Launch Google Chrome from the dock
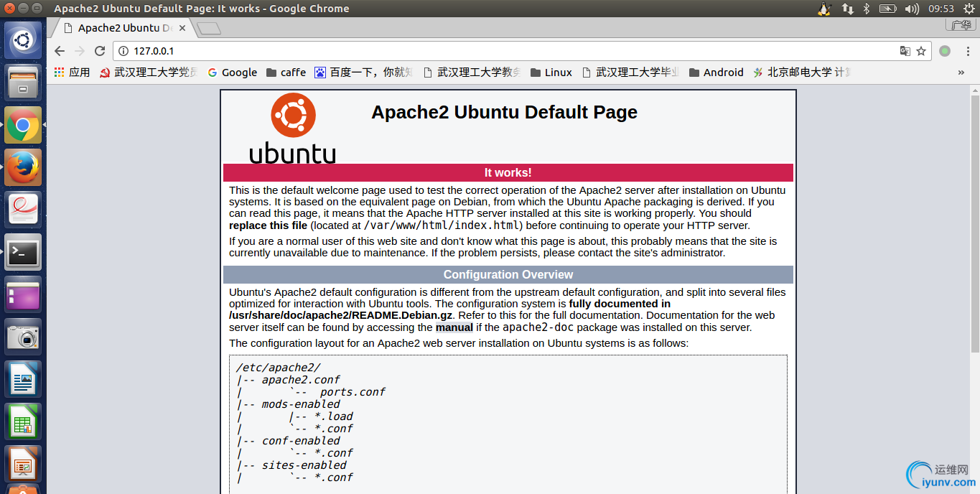The width and height of the screenshot is (980, 494). pyautogui.click(x=23, y=125)
